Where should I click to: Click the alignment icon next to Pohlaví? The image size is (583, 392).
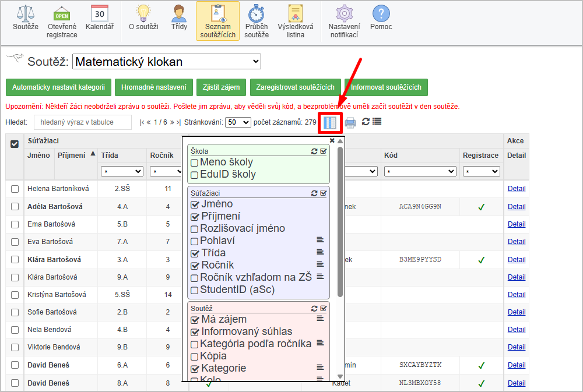pyautogui.click(x=320, y=239)
